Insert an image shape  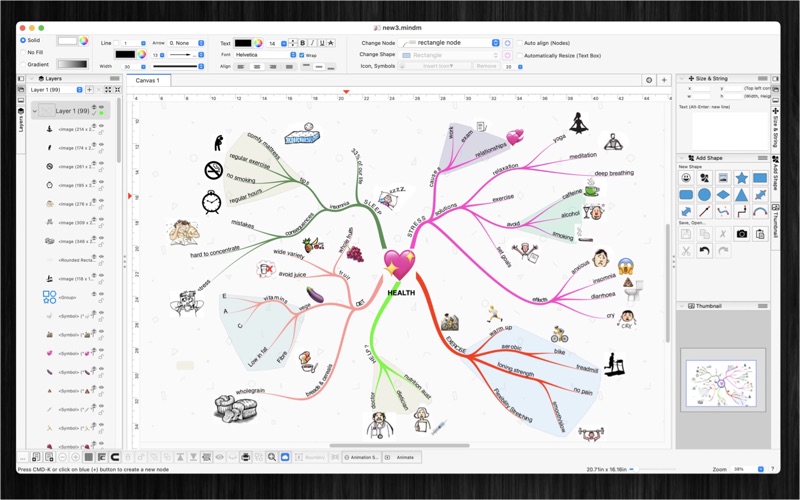[x=723, y=178]
